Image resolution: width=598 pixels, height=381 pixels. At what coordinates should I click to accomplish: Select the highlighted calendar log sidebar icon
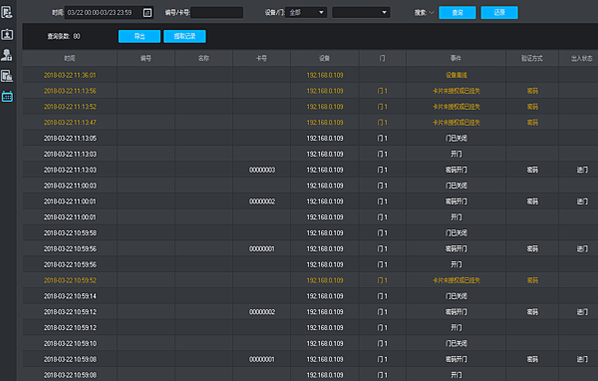7,96
